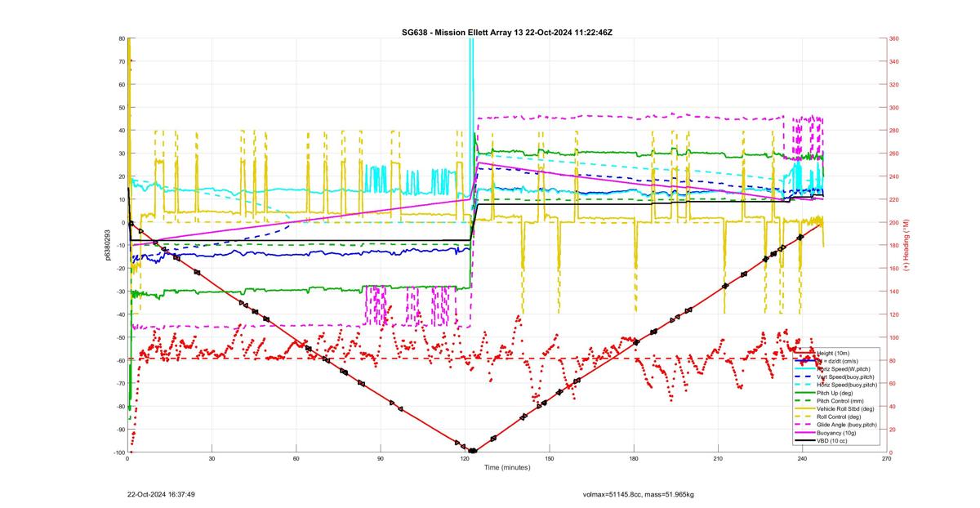Click left axis tick label '-30'

pos(120,292)
